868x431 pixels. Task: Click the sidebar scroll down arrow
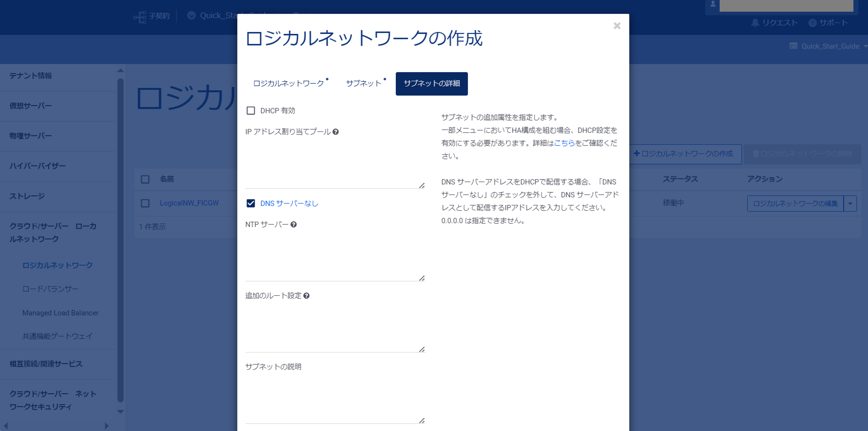coord(121,411)
